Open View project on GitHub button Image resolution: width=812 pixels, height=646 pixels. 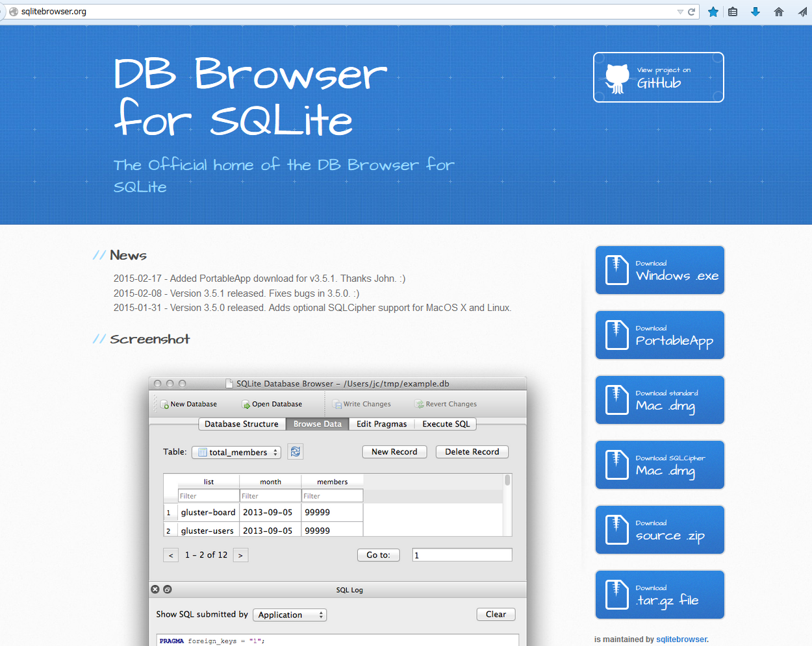tap(658, 77)
